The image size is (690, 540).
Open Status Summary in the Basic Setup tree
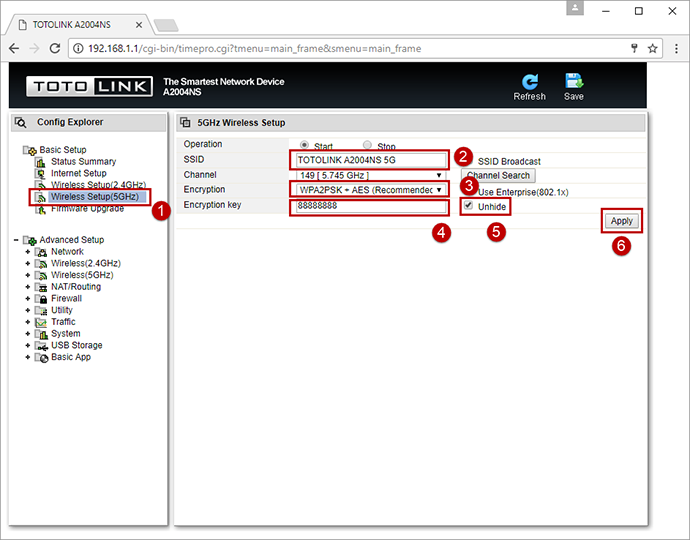click(84, 162)
